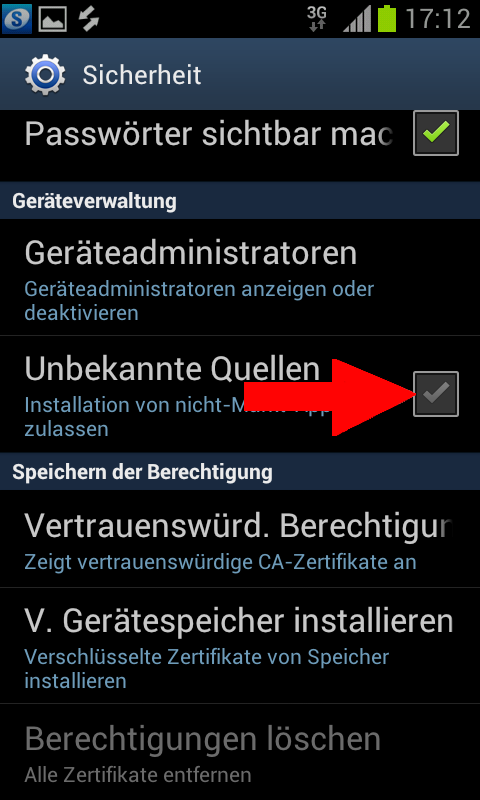Tap the Sicherheit header title
480x800 pixels.
142,76
